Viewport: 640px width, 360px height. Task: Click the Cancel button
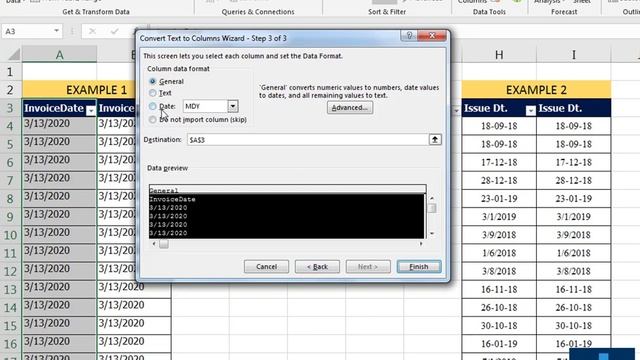coord(267,267)
